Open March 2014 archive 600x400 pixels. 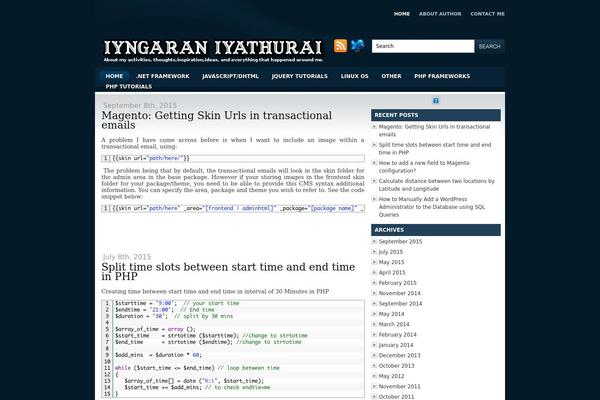tap(394, 324)
